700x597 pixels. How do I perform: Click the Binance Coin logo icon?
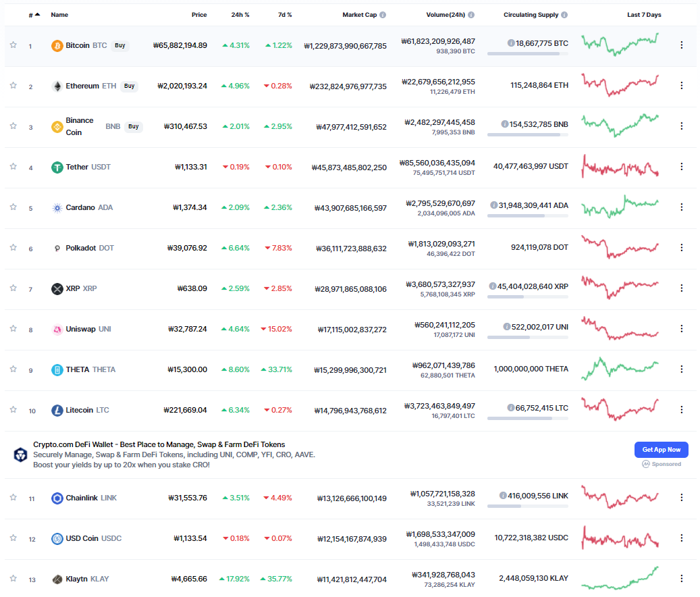(x=57, y=127)
